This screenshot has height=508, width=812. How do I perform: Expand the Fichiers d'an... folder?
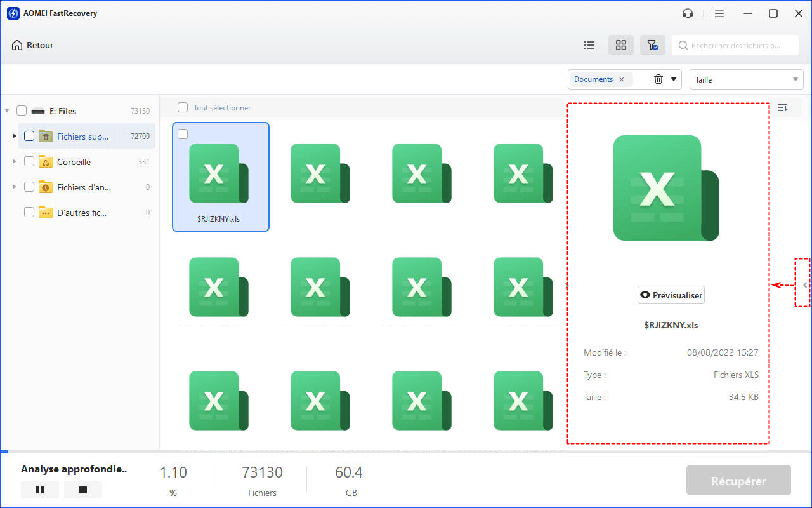[14, 187]
